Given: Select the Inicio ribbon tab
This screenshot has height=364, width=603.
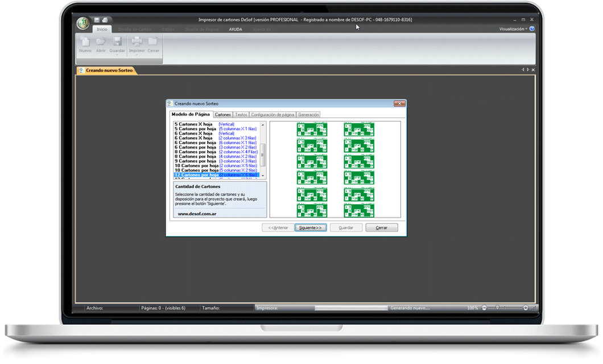Looking at the screenshot, I should pyautogui.click(x=102, y=29).
